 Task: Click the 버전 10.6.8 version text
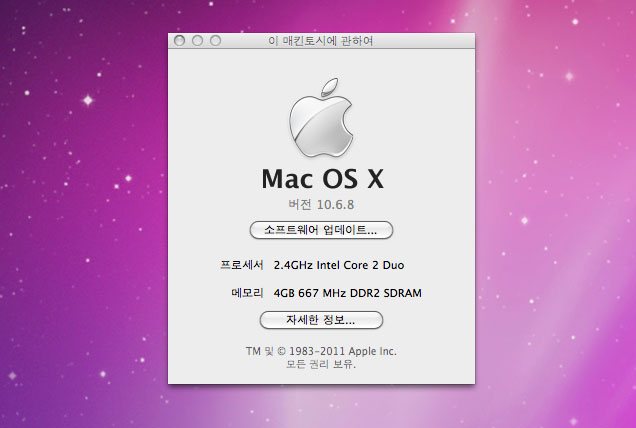point(321,204)
